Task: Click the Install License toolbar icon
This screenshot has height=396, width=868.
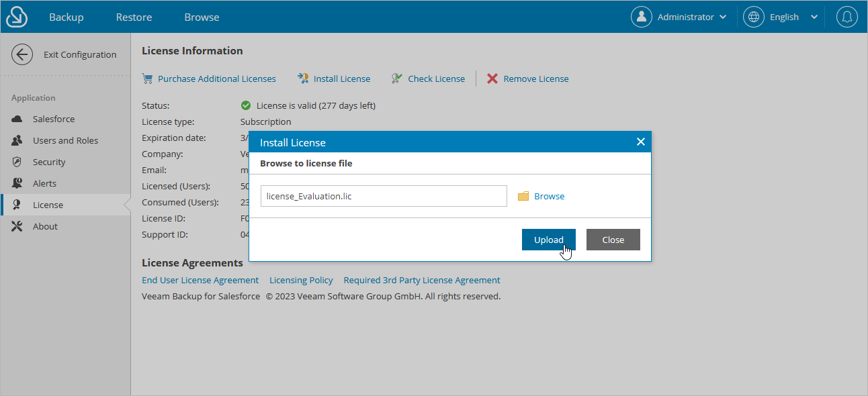Action: (x=303, y=79)
